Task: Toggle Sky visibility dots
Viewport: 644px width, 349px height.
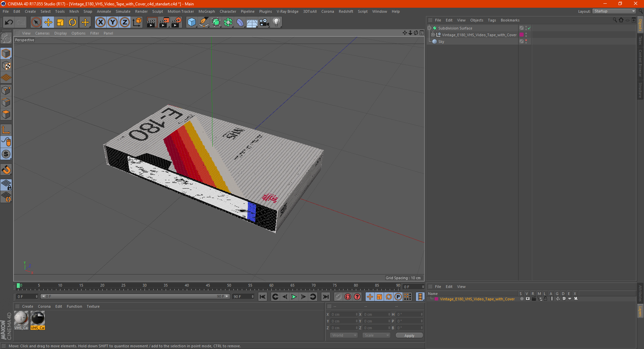Action: point(526,41)
